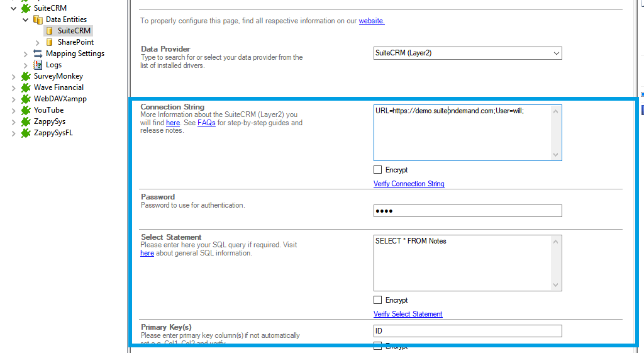Click the Data Entities folder icon
The image size is (644, 353).
(x=38, y=20)
